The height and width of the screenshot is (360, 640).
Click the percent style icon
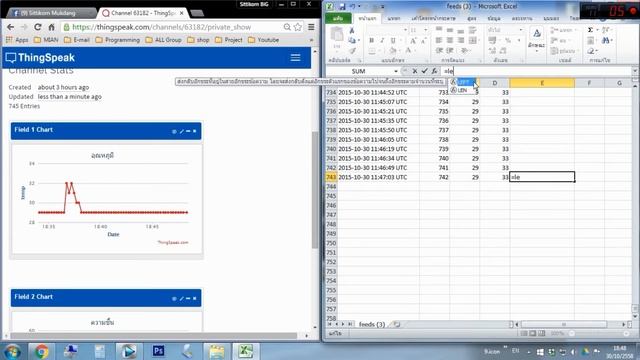coord(508,40)
